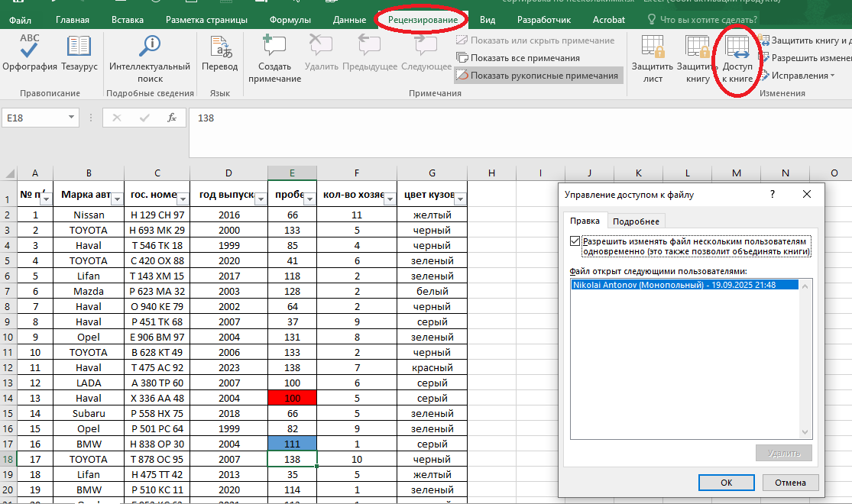Click Защитить книгу
This screenshot has width=852, height=504.
coord(697,59)
